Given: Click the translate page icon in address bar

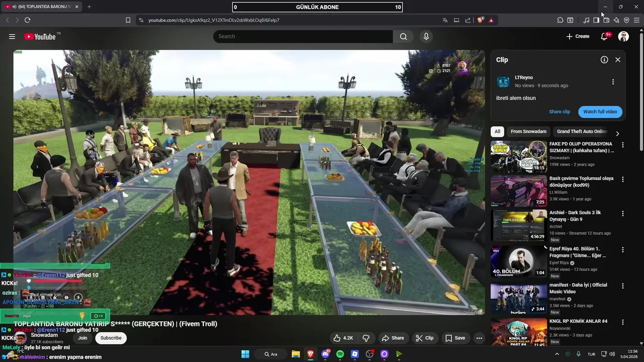Looking at the screenshot, I should [445, 20].
